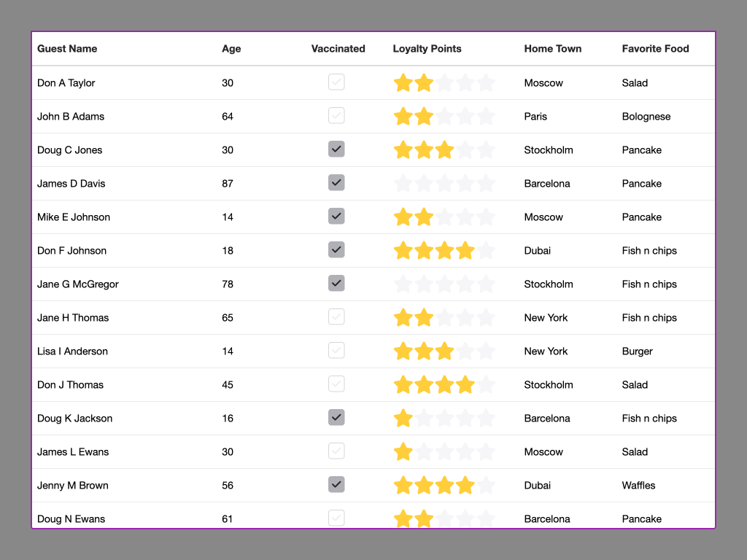Check the Vaccinated box for Don A Taylor

click(x=336, y=82)
